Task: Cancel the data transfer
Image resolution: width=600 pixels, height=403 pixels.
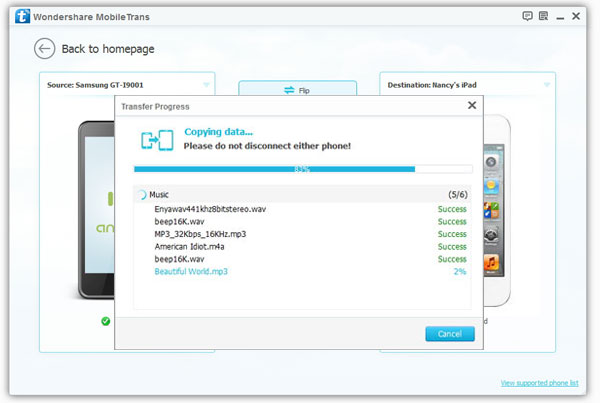Action: [450, 334]
